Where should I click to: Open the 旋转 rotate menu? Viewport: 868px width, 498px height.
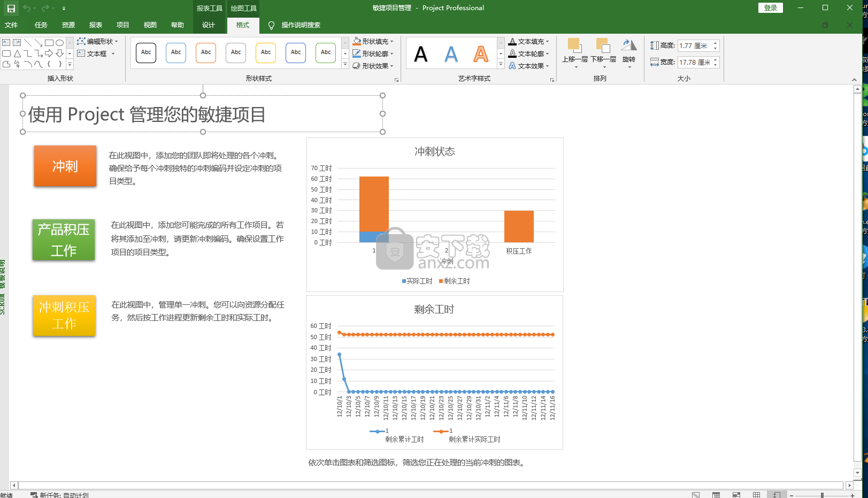(629, 53)
